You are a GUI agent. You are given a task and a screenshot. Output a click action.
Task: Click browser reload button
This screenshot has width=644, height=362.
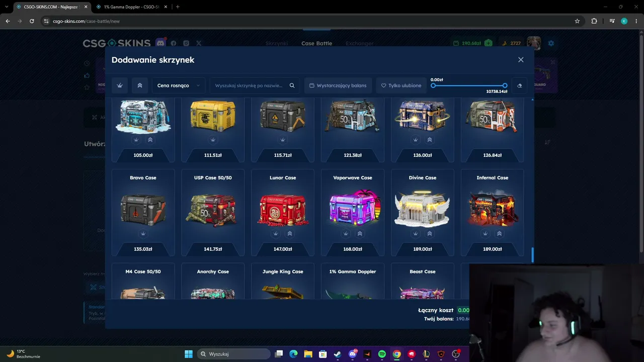click(x=32, y=21)
